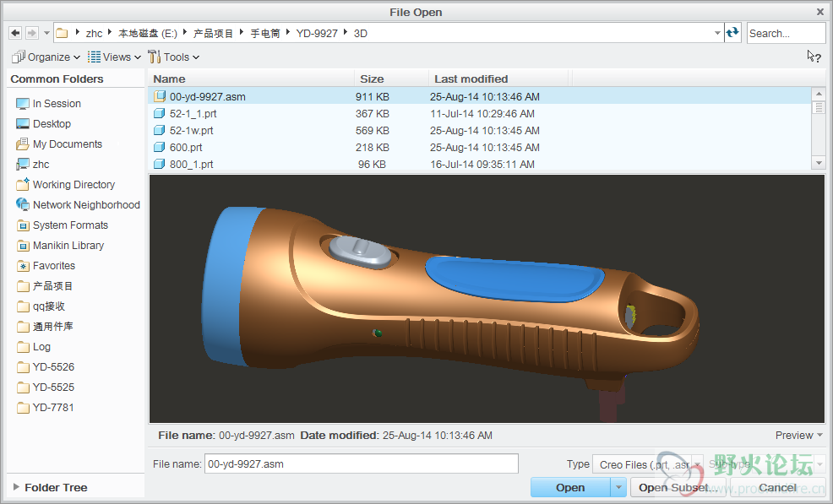Go to Working Directory
Viewport: 833px width, 504px height.
pyautogui.click(x=73, y=185)
